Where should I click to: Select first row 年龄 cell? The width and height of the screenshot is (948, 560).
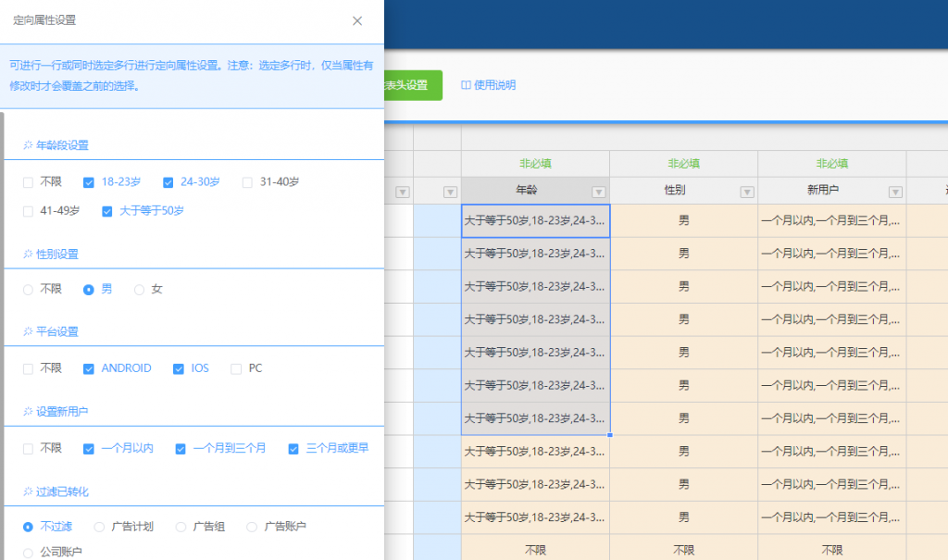(536, 220)
